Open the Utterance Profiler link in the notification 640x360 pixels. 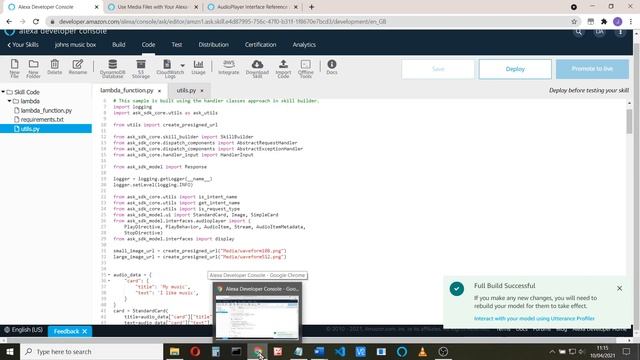tap(534, 318)
